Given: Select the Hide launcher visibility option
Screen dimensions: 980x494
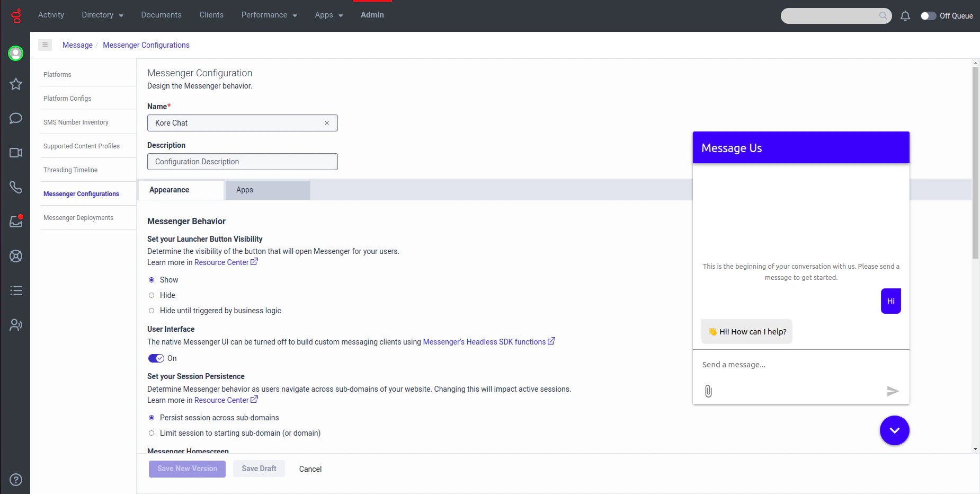Looking at the screenshot, I should point(152,295).
